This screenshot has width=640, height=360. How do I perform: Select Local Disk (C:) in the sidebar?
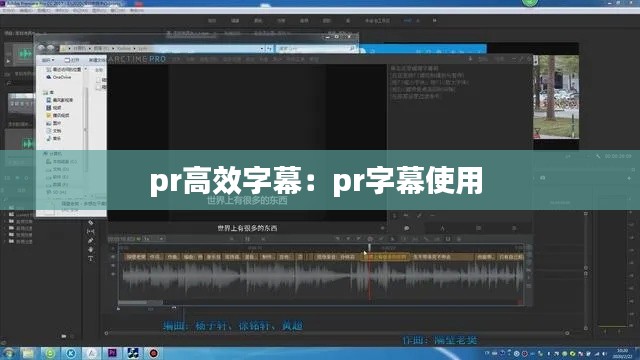coord(62,162)
